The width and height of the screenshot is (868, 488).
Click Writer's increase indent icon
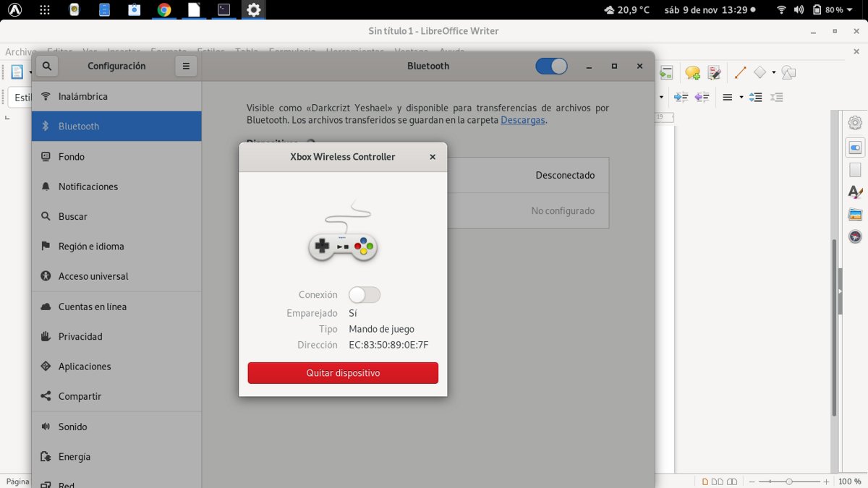coord(681,97)
